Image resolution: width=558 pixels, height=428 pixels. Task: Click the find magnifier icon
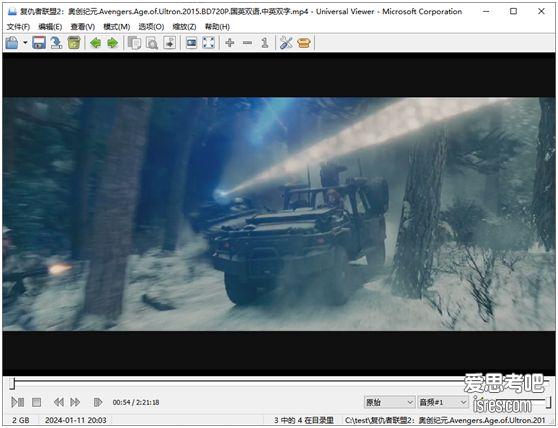(x=152, y=43)
